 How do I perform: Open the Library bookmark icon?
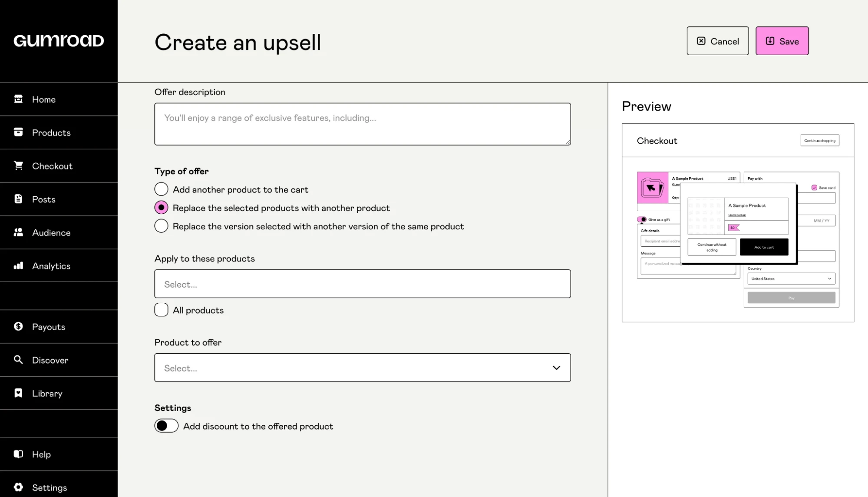tap(18, 393)
